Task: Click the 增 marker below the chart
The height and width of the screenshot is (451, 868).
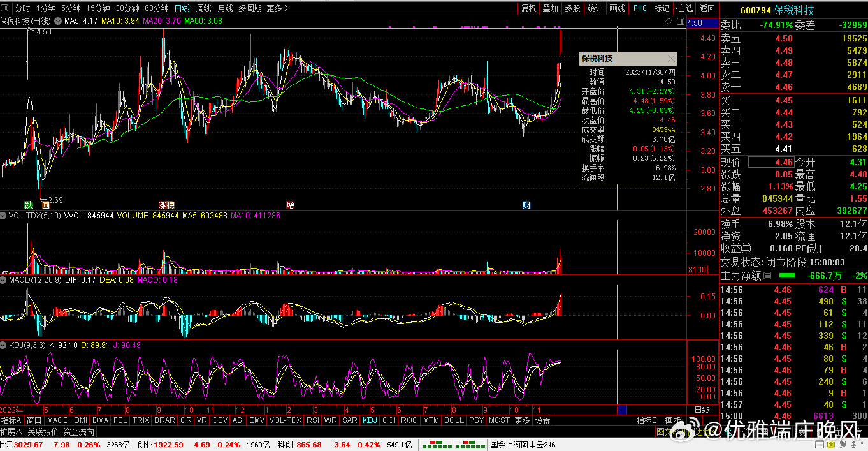Action: pyautogui.click(x=291, y=205)
